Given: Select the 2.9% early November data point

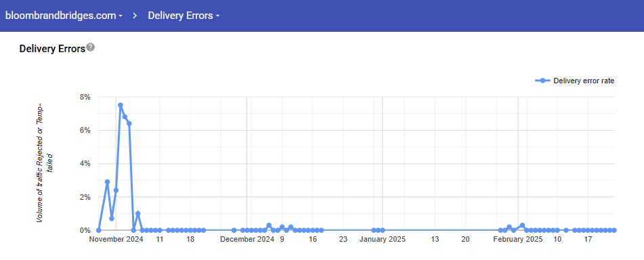Looking at the screenshot, I should tap(107, 181).
